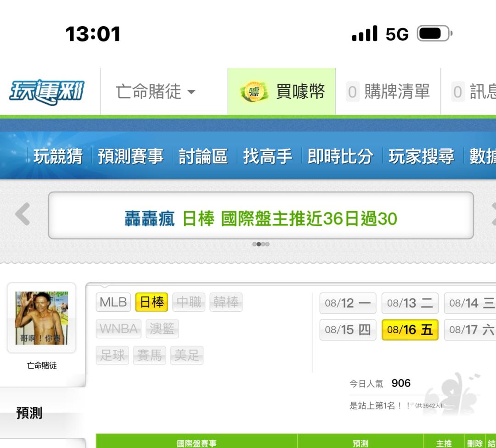This screenshot has width=496, height=448.
Task: Open the 預測 sidebar section
Action: (29, 413)
